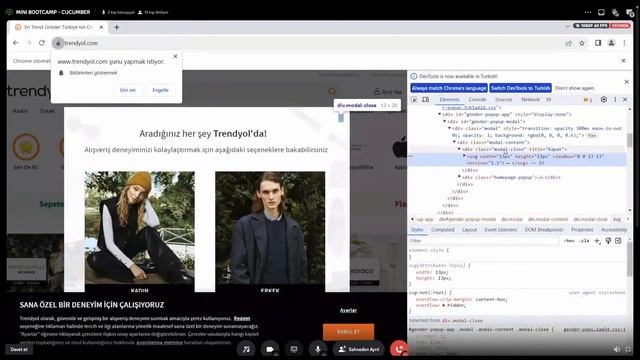Open the tab search dropdown arrow
This screenshot has width=640, height=360.
(567, 27)
